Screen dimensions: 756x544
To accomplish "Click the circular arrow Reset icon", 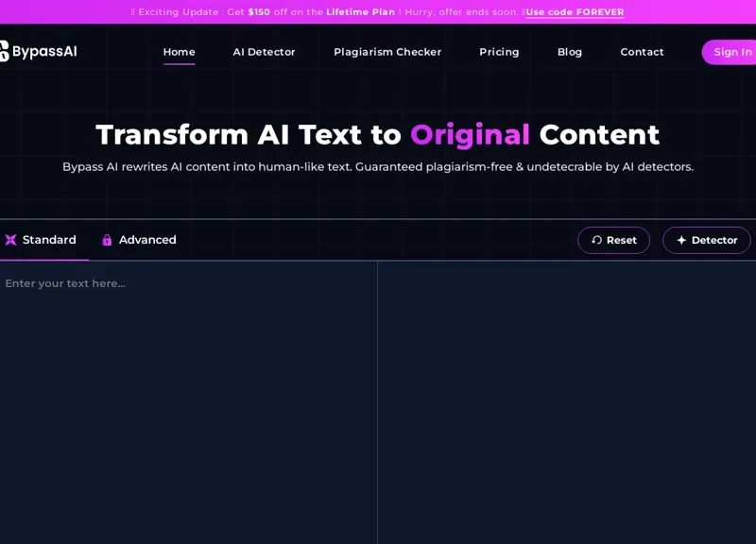I will [596, 240].
